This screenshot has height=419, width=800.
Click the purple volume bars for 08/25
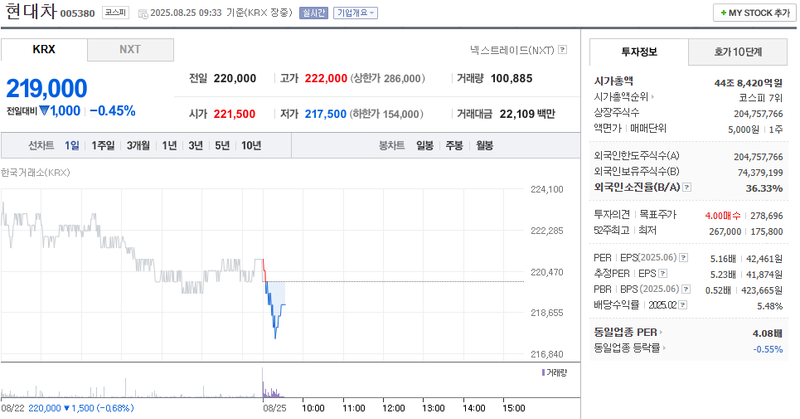(271, 390)
